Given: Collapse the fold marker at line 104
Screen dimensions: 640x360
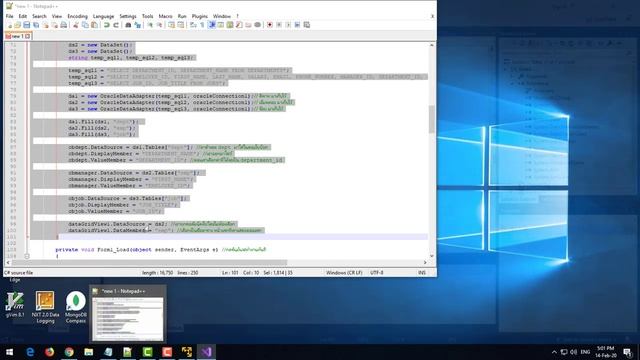Looking at the screenshot, I should 27,256.
